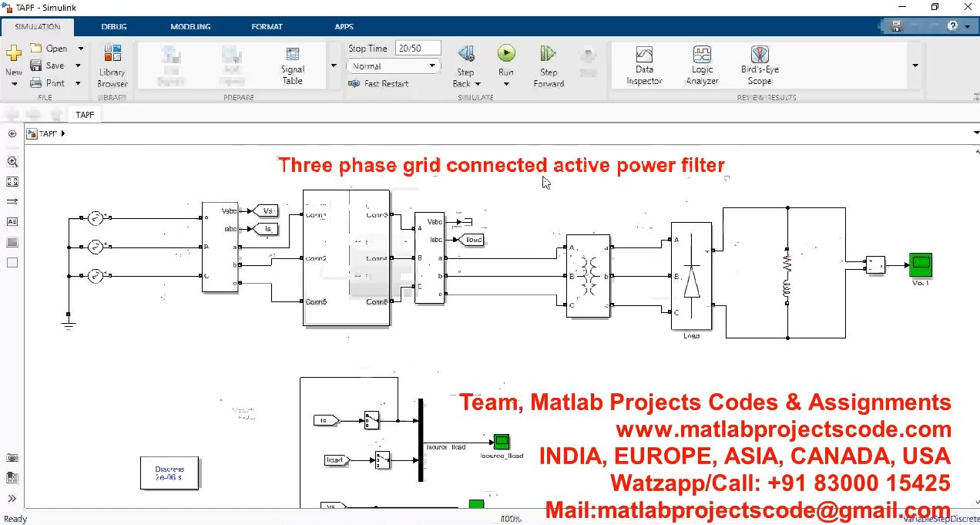Screen dimensions: 980x525
Task: Click the New model icon
Action: coord(14,53)
